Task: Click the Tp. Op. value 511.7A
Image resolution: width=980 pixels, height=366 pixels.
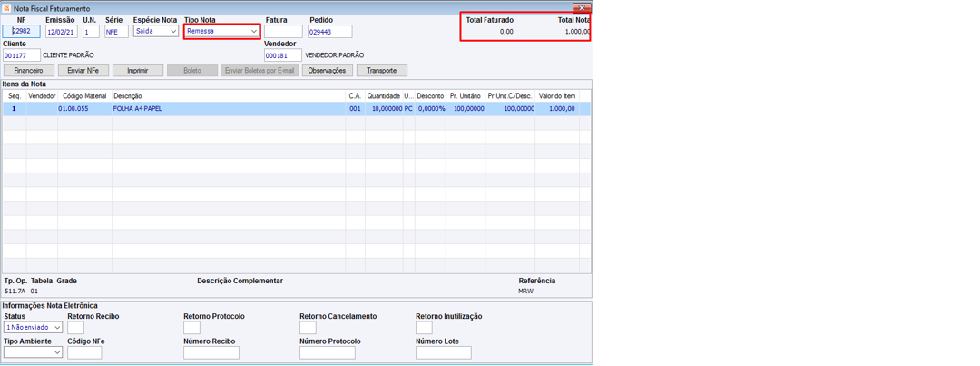Action: (x=14, y=291)
